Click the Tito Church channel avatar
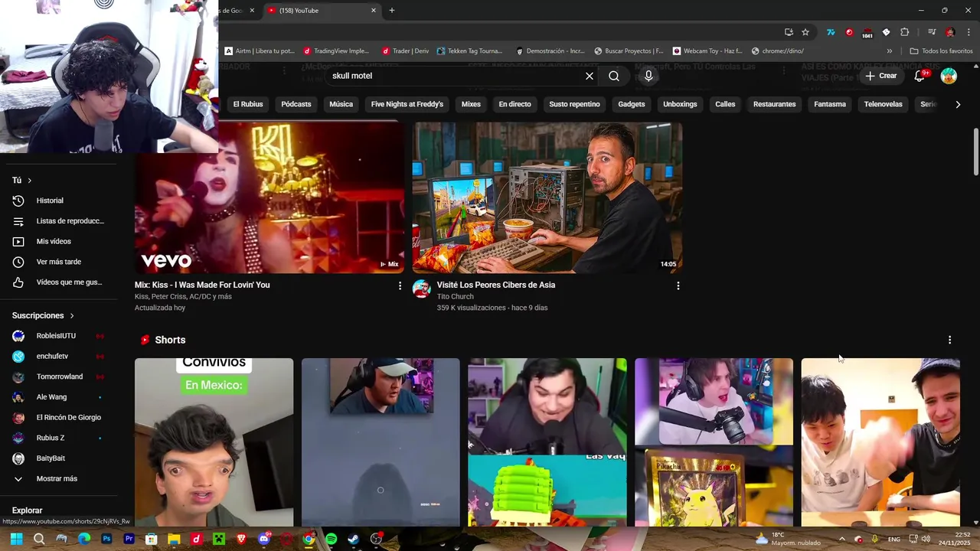 click(x=421, y=289)
